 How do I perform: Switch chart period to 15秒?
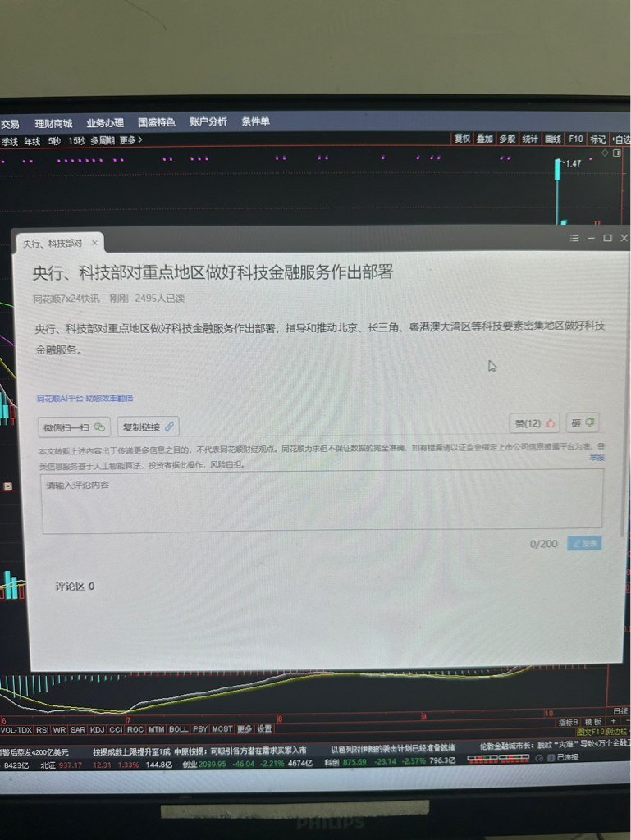pyautogui.click(x=76, y=140)
